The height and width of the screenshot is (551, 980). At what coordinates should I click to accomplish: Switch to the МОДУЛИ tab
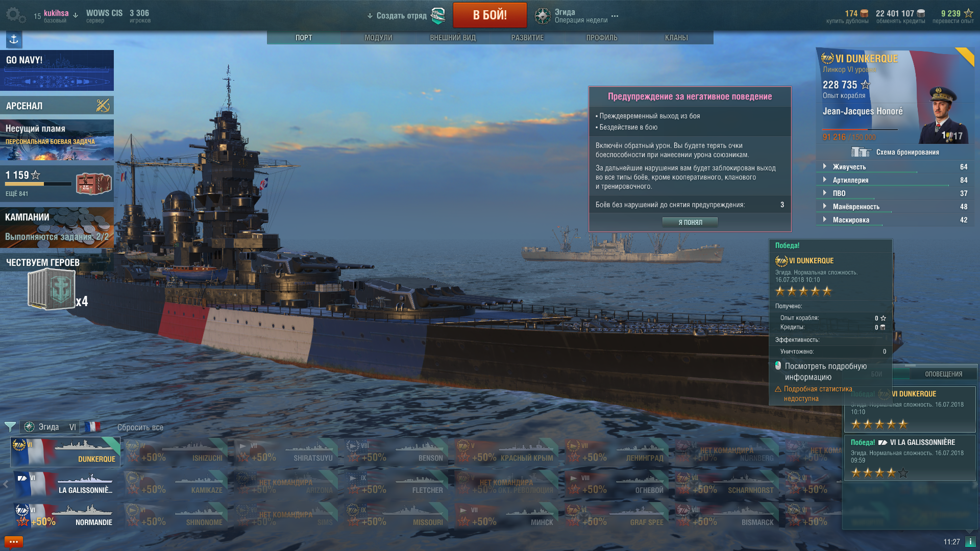pyautogui.click(x=378, y=38)
